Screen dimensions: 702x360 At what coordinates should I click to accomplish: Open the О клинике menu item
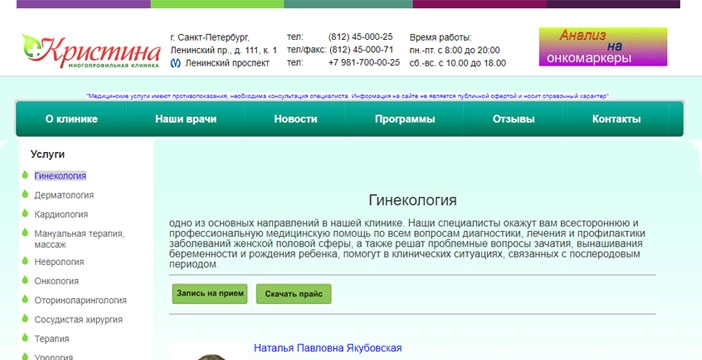click(x=71, y=119)
